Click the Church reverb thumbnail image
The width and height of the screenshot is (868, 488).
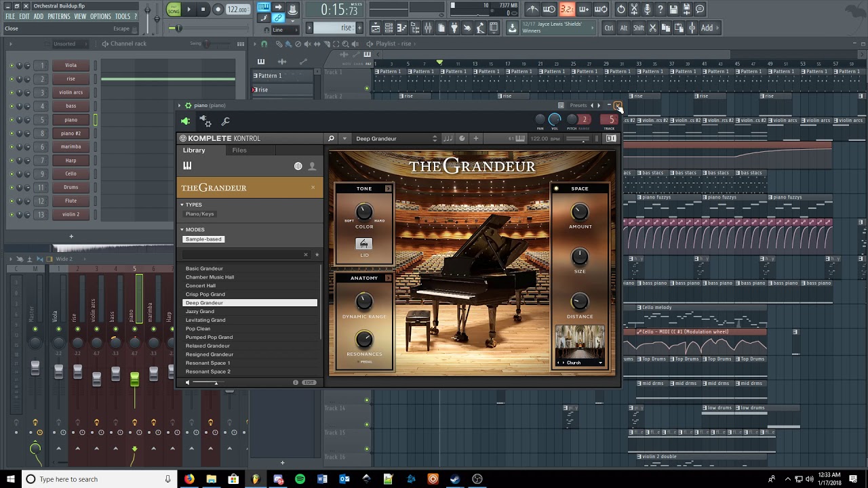click(579, 342)
